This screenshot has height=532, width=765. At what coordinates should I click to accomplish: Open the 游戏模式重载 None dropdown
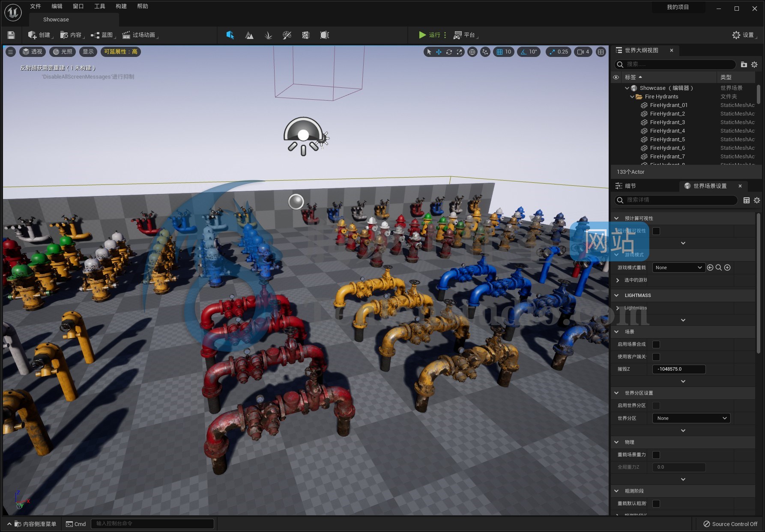[x=678, y=267]
